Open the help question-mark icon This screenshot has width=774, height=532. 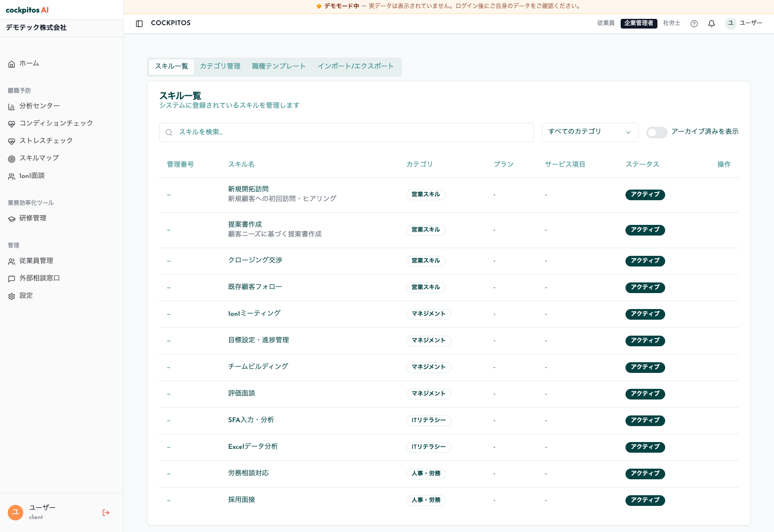694,24
